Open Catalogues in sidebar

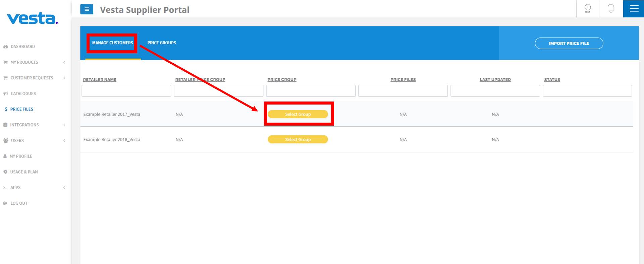[x=23, y=93]
